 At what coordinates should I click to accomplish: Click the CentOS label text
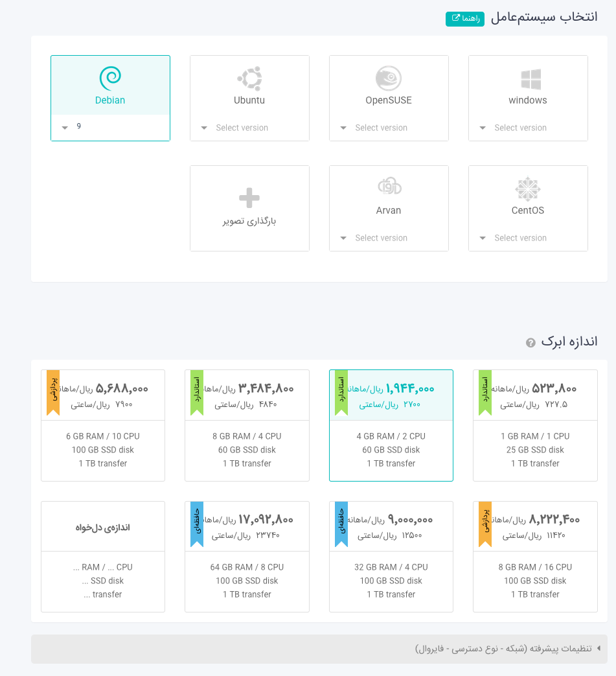528,211
